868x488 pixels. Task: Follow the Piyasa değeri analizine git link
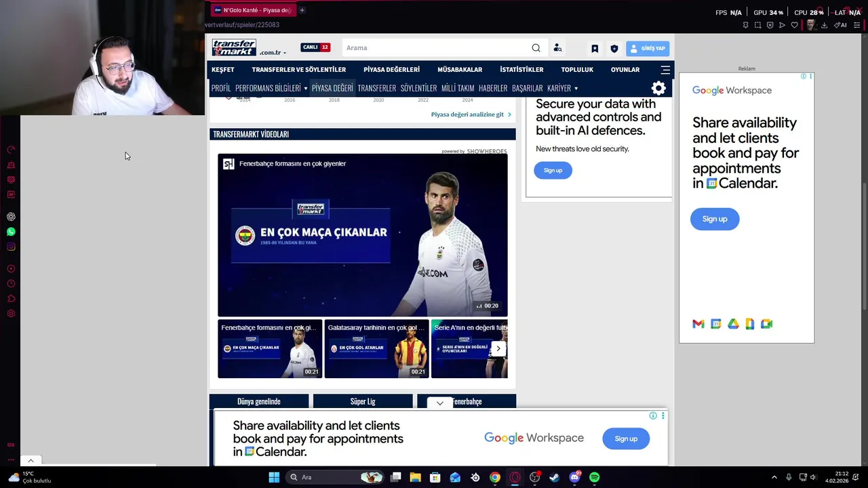[471, 115]
